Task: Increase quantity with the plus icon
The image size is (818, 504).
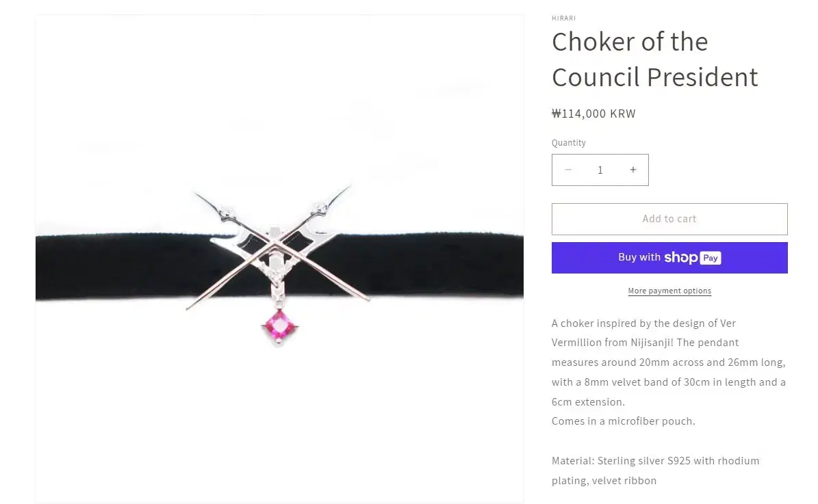Action: tap(632, 170)
